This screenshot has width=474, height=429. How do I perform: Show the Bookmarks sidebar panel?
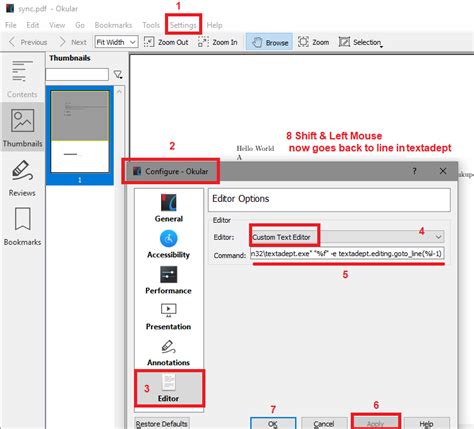22,227
